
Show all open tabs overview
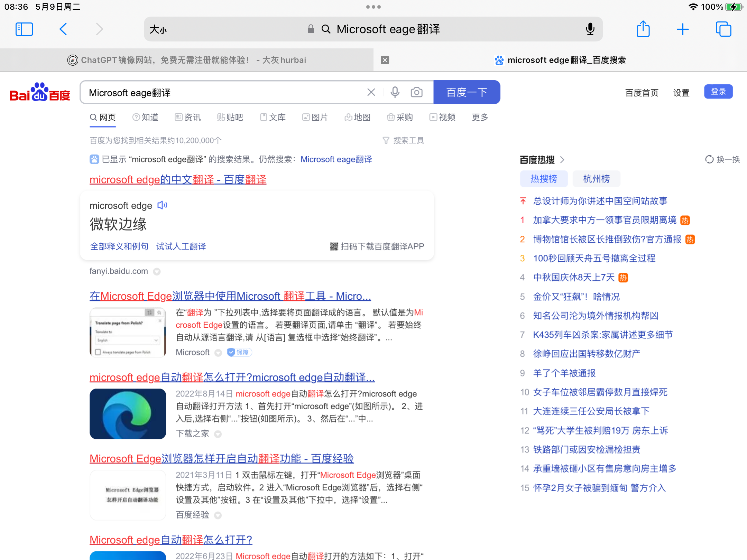coord(723,29)
